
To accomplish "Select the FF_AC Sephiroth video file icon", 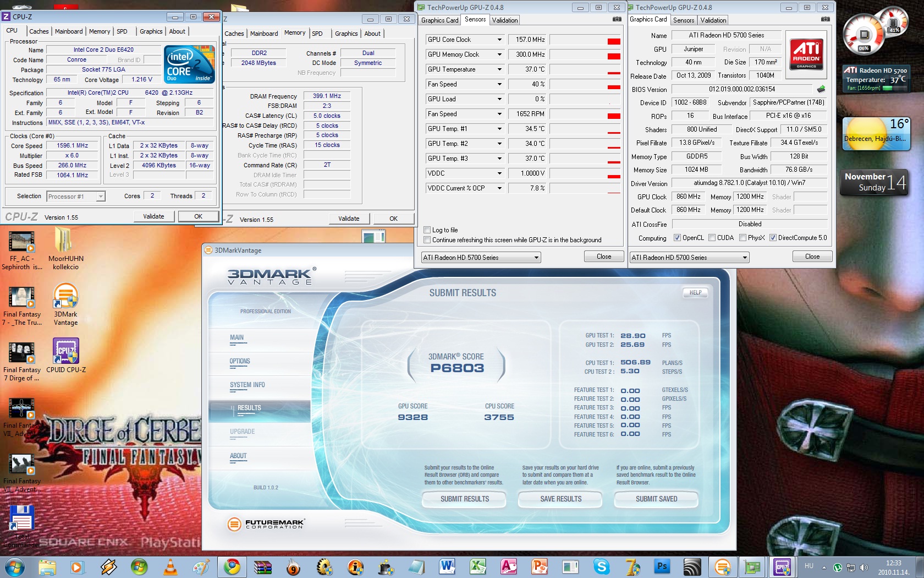I will click(22, 250).
